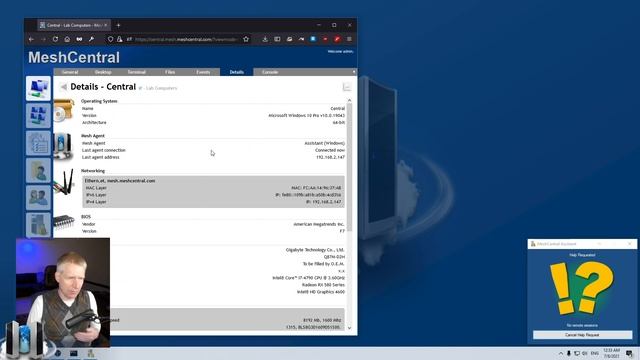Click the MeshCentral logo title

click(x=74, y=57)
